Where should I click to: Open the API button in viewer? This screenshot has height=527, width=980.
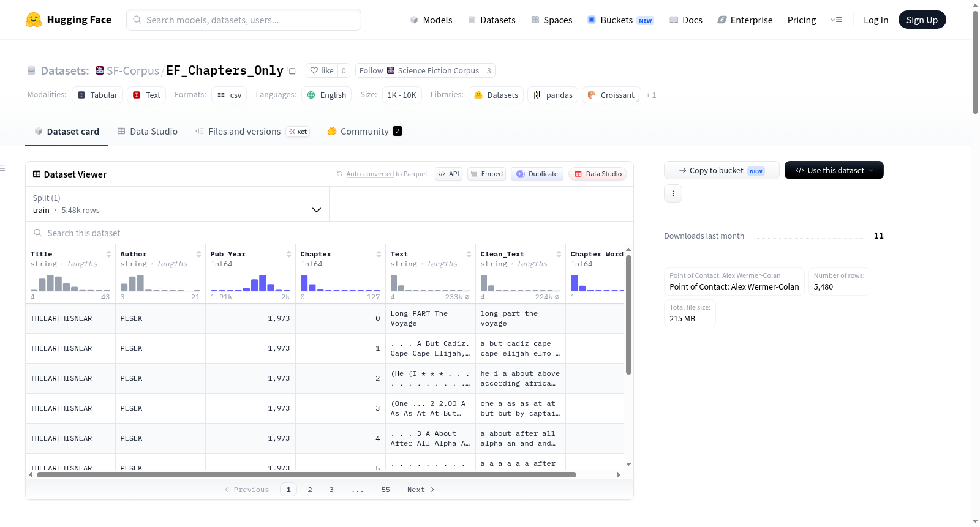pos(448,174)
